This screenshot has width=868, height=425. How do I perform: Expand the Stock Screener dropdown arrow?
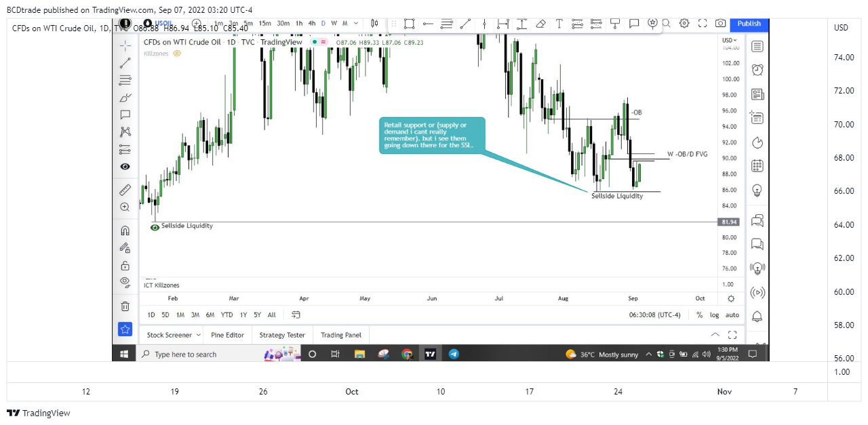click(x=199, y=335)
